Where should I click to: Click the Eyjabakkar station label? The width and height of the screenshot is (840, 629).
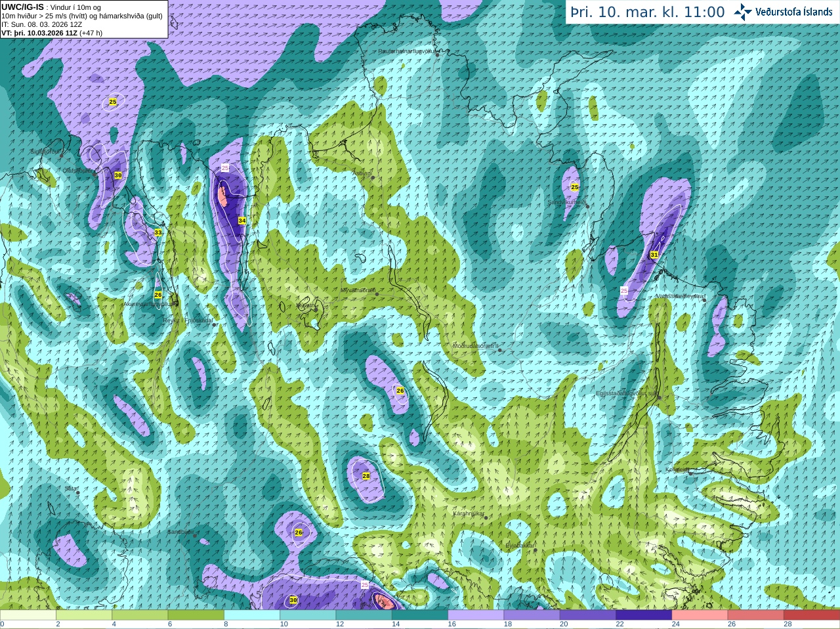[x=520, y=545]
